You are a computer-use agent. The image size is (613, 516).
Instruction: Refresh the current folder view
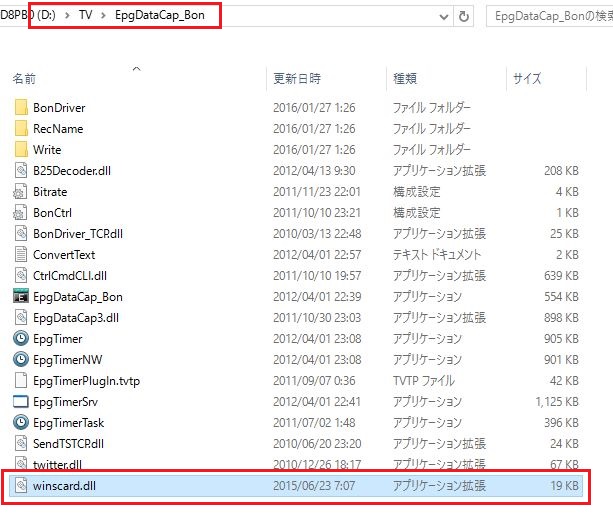pyautogui.click(x=464, y=16)
